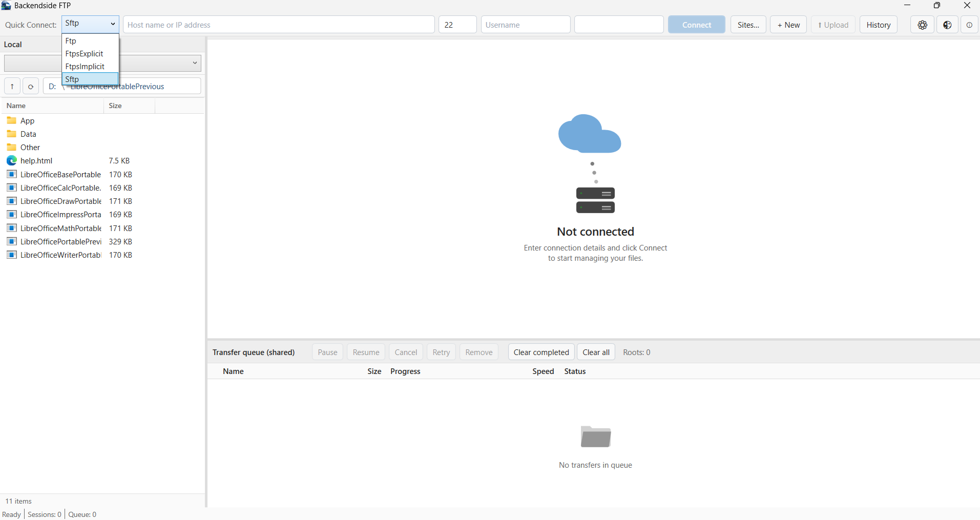Click the Data folder icon
Viewport: 980px width, 520px height.
12,134
